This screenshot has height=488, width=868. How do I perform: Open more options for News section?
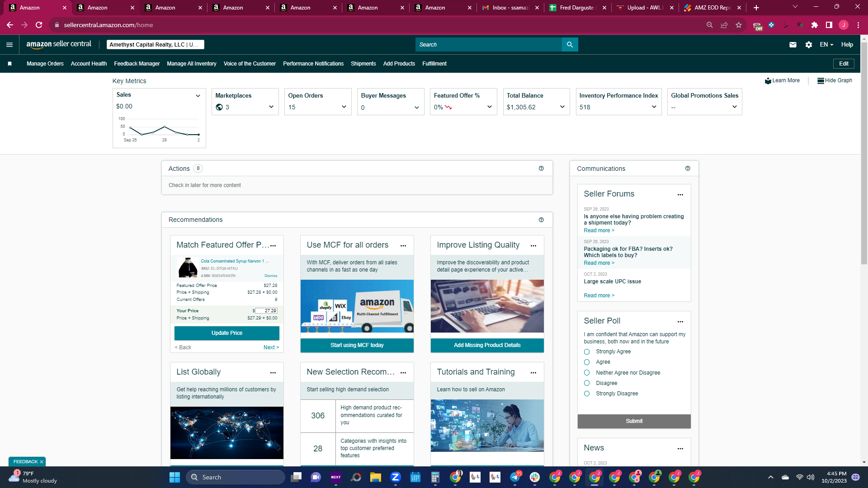click(680, 449)
